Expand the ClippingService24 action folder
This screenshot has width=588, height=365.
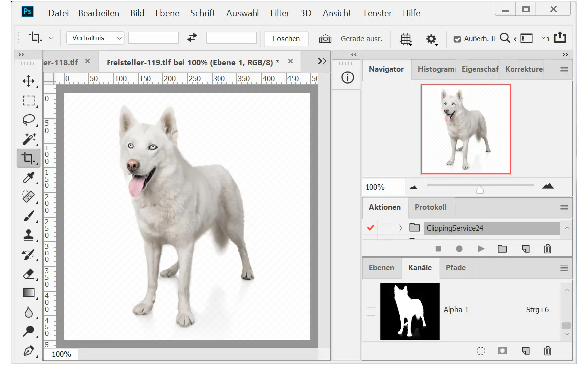(401, 228)
